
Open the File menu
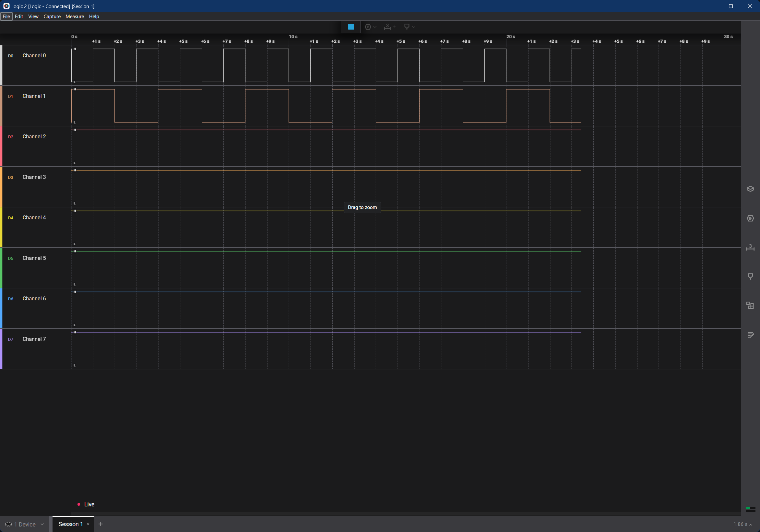[x=6, y=17]
